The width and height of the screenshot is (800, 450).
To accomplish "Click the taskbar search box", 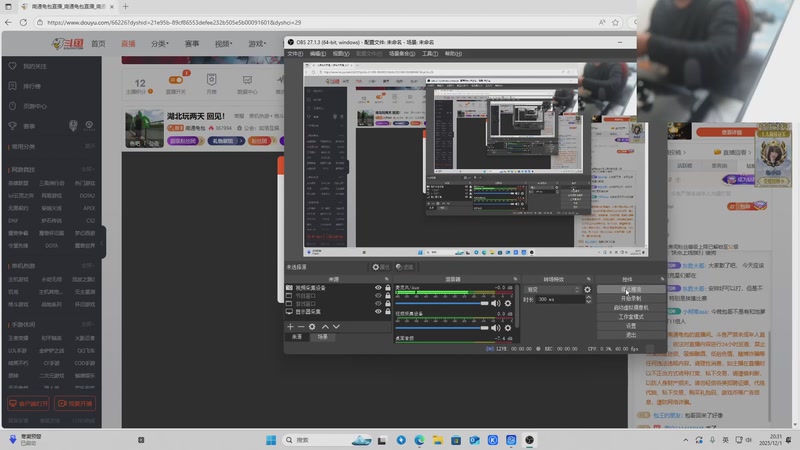I will [x=327, y=440].
